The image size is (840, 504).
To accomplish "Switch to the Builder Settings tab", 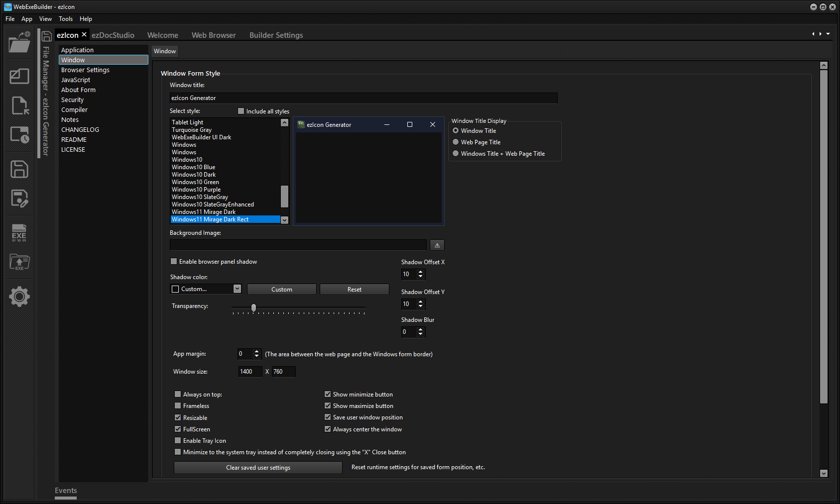I will pyautogui.click(x=276, y=35).
